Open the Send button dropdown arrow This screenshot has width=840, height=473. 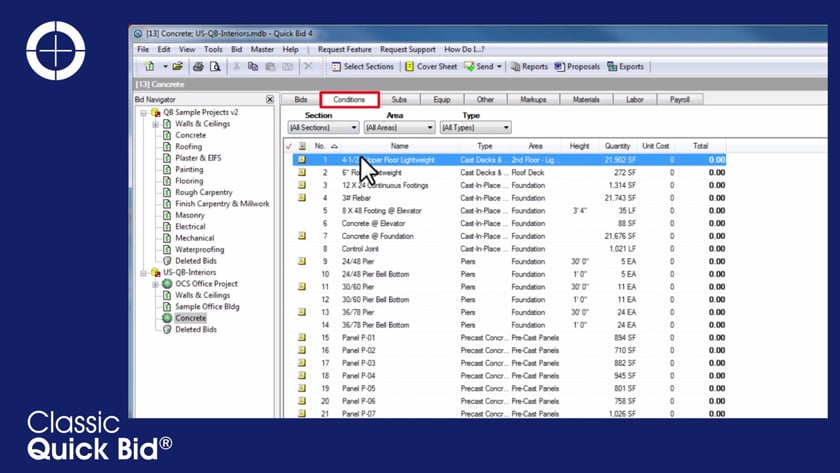(x=499, y=66)
